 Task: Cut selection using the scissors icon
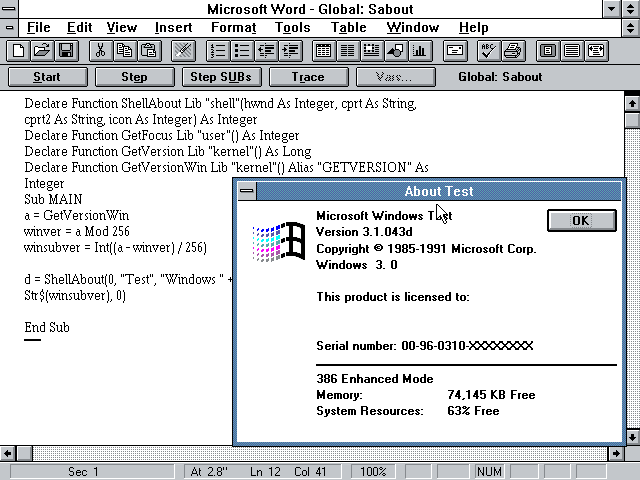[101, 51]
